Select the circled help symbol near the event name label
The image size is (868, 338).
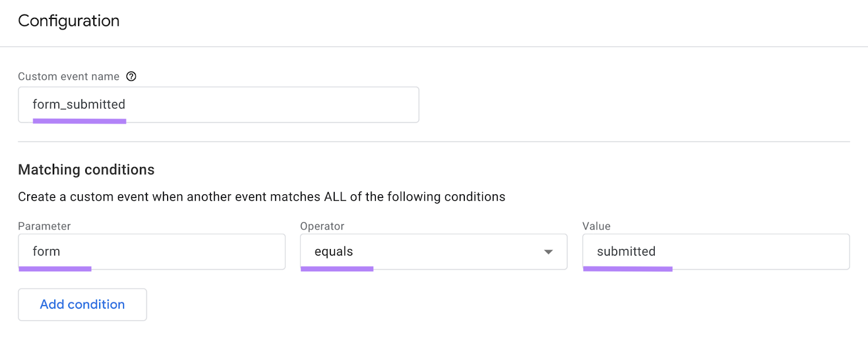tap(131, 76)
